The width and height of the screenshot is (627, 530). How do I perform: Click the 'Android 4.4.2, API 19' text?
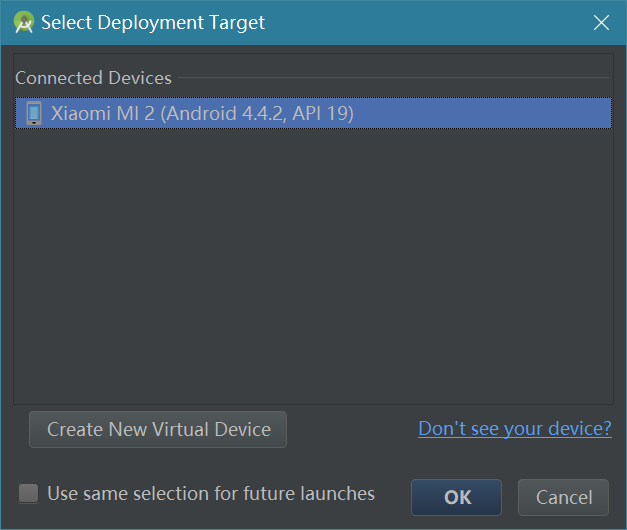point(258,113)
